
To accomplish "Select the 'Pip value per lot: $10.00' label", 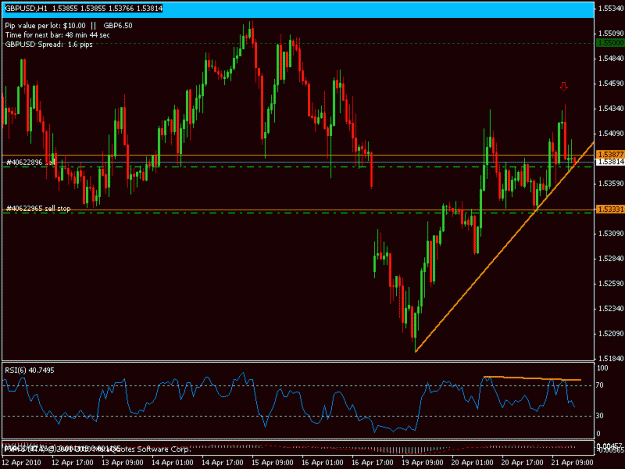I will (x=45, y=26).
